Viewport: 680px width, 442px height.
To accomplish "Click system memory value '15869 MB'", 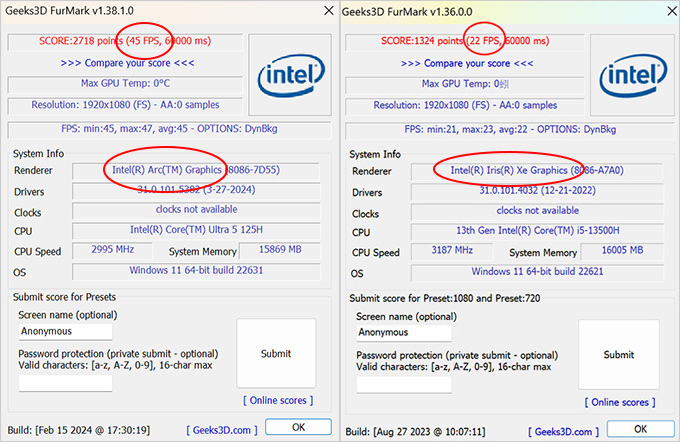I will pyautogui.click(x=280, y=249).
